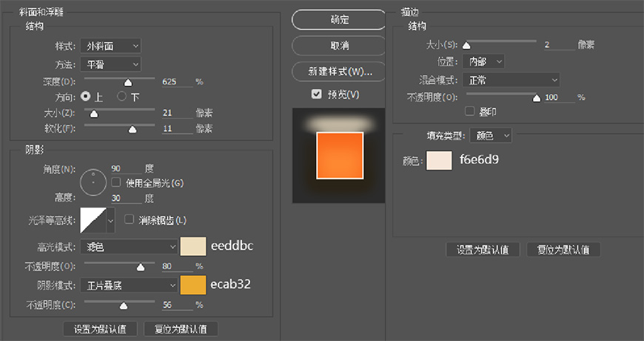Expand the 光泽等高线 contour picker arrow
This screenshot has height=341, width=644.
[111, 220]
